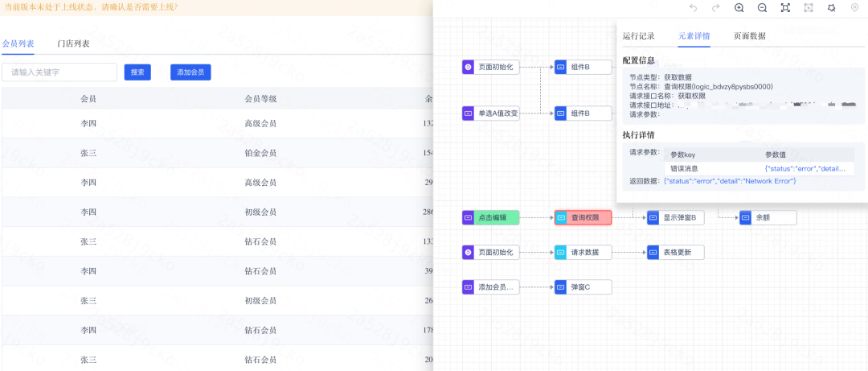The image size is (868, 371).
Task: Focus the 请输入关键字 search field
Action: pyautogui.click(x=59, y=72)
